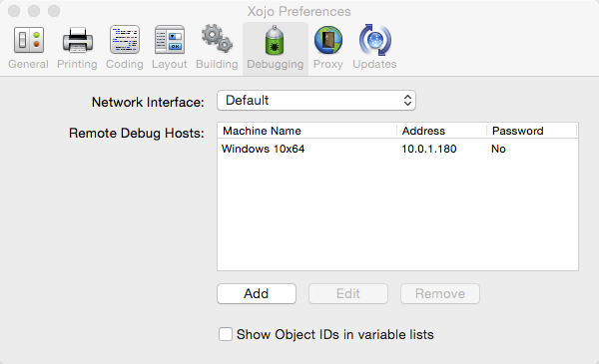Open the Coding preferences pane
599x364 pixels.
tap(125, 48)
